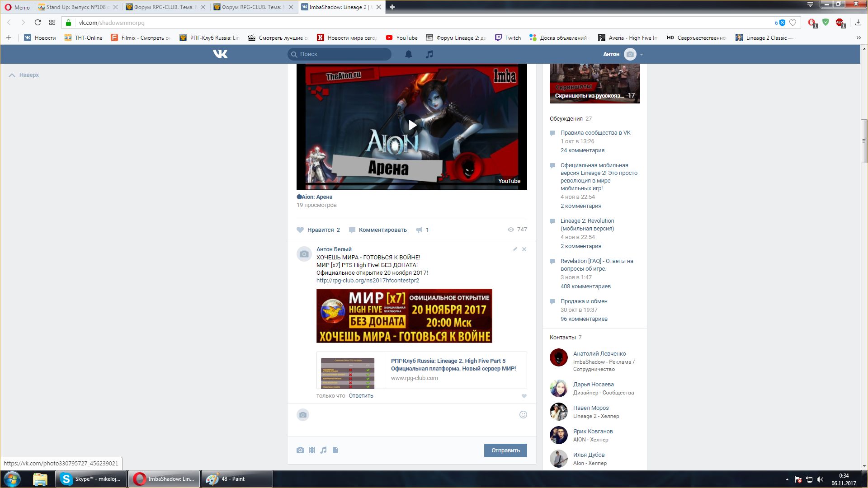Attach document file icon
Image resolution: width=868 pixels, height=488 pixels.
coord(335,450)
